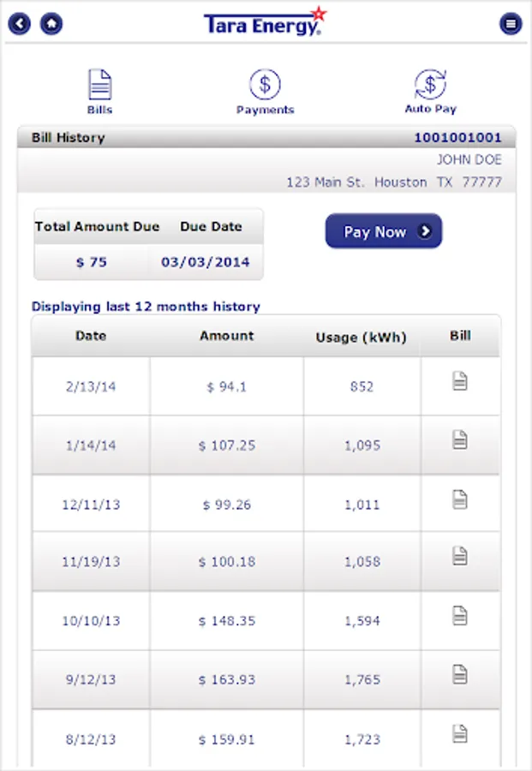Viewport: 532px width, 771px height.
Task: View the bill document for 8/12/13
Action: point(460,733)
